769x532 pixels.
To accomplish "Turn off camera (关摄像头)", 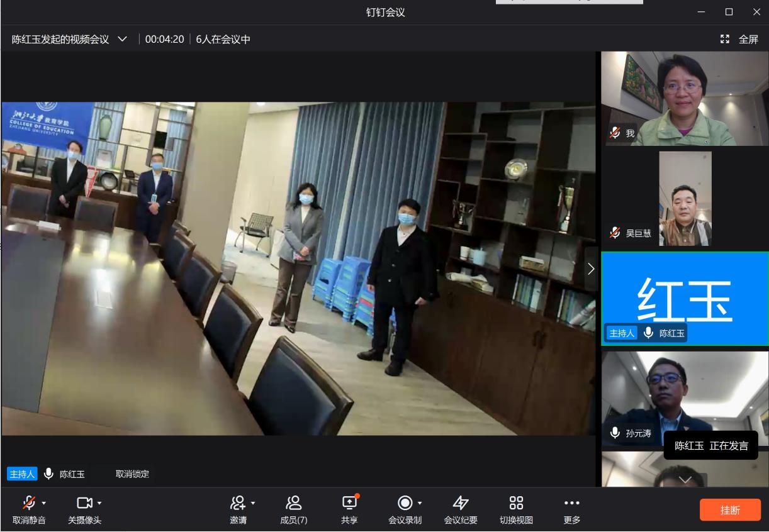I will coord(84,502).
